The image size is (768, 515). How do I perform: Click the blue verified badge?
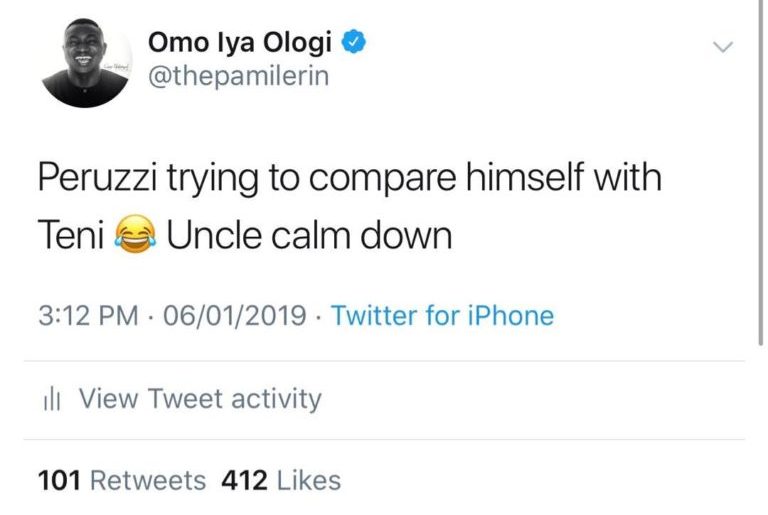pyautogui.click(x=355, y=41)
